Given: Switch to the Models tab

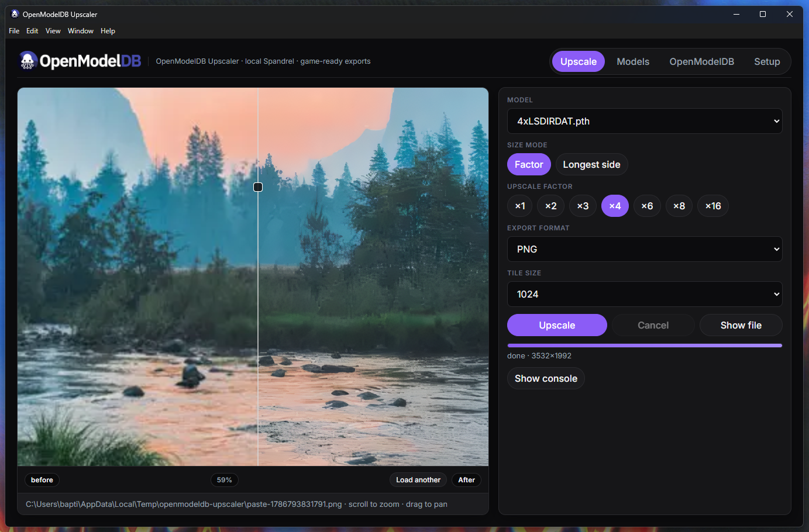Looking at the screenshot, I should (x=633, y=61).
